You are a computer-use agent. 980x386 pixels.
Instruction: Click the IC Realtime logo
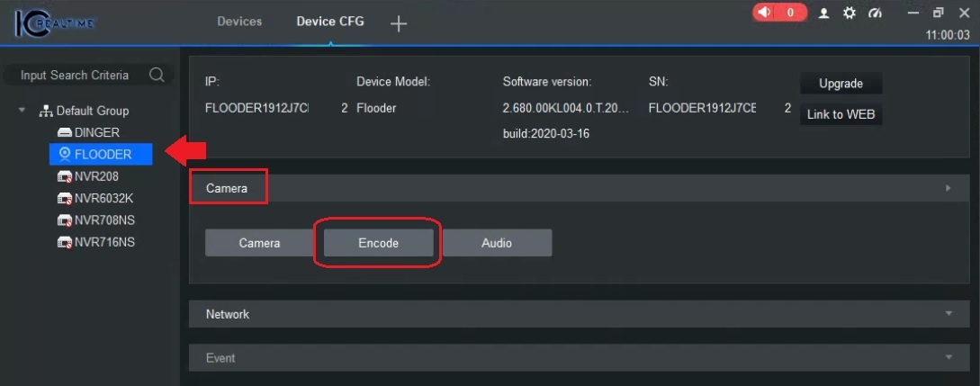point(55,23)
